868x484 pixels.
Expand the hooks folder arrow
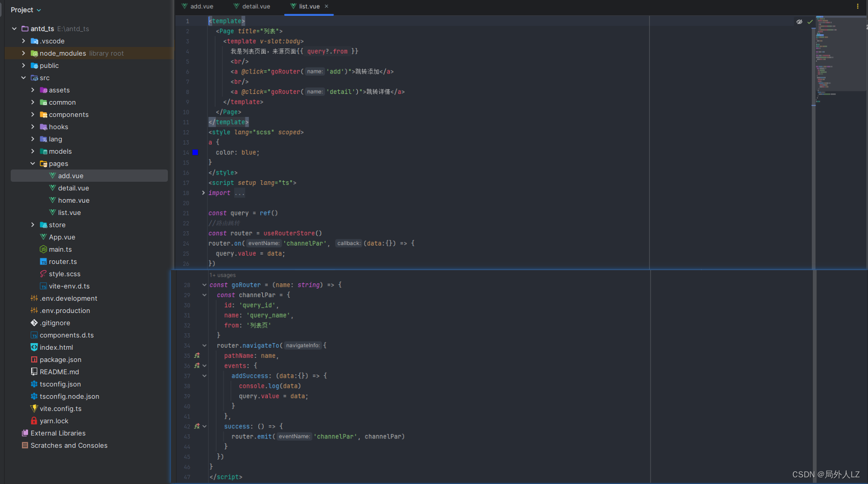(33, 127)
